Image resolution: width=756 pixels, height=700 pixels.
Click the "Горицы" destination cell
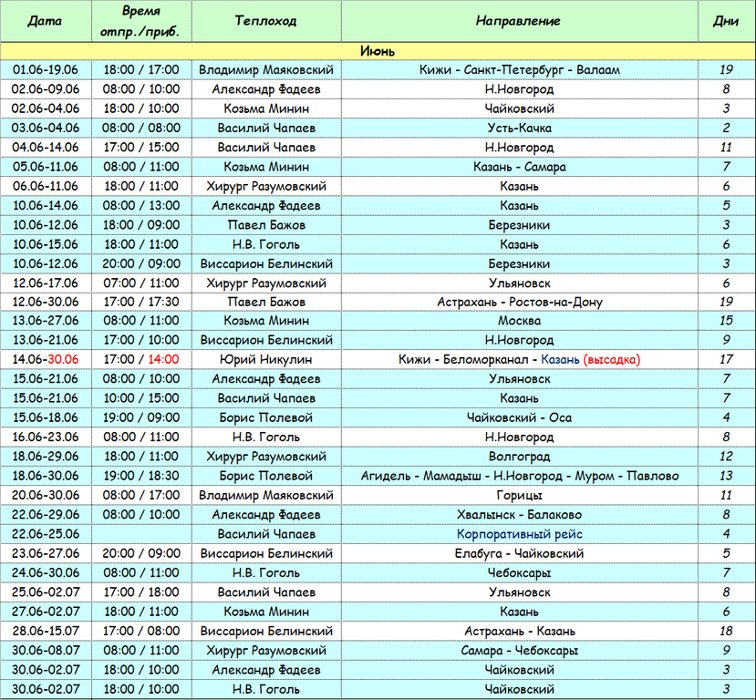[519, 495]
